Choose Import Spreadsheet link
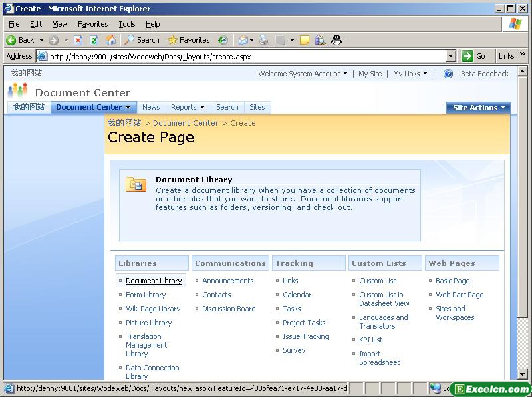This screenshot has width=532, height=397. pyautogui.click(x=379, y=358)
